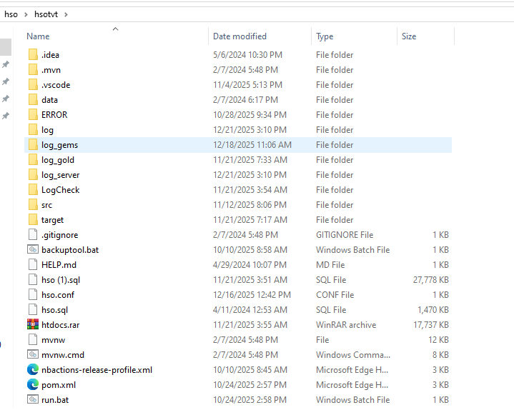Click hsotvt in the address breadcrumb

pyautogui.click(x=46, y=14)
